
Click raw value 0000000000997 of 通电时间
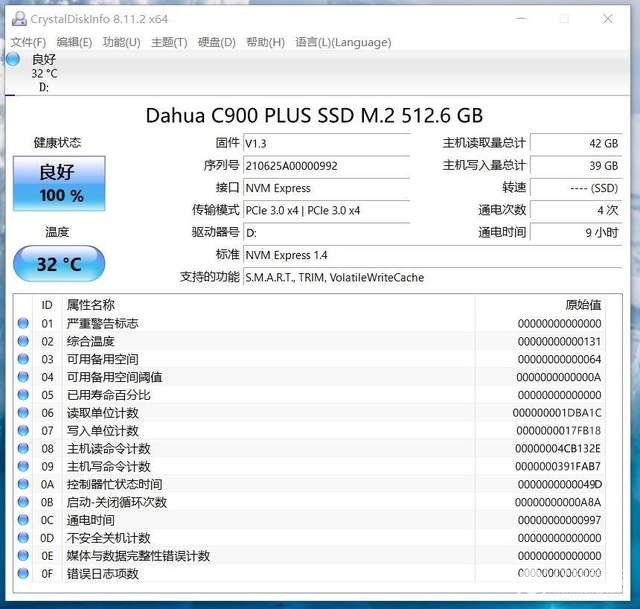pyautogui.click(x=559, y=520)
